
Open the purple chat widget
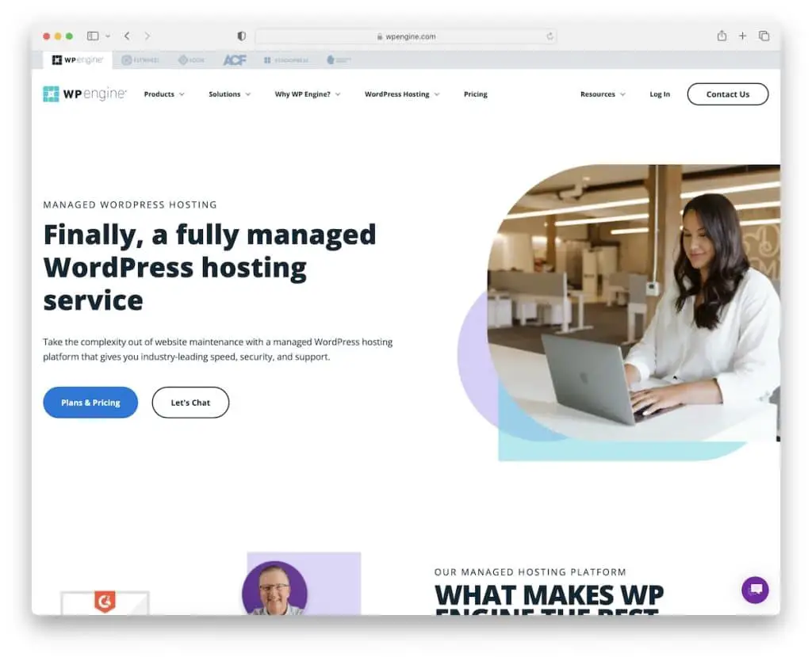point(755,590)
